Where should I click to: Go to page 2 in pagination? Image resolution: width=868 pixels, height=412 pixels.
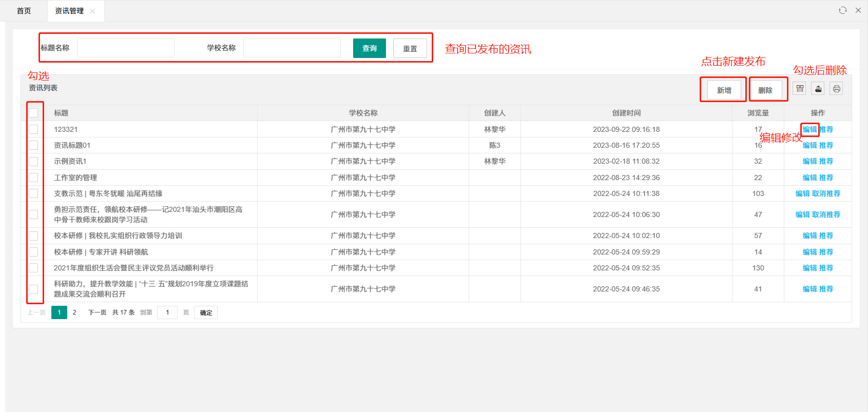74,312
